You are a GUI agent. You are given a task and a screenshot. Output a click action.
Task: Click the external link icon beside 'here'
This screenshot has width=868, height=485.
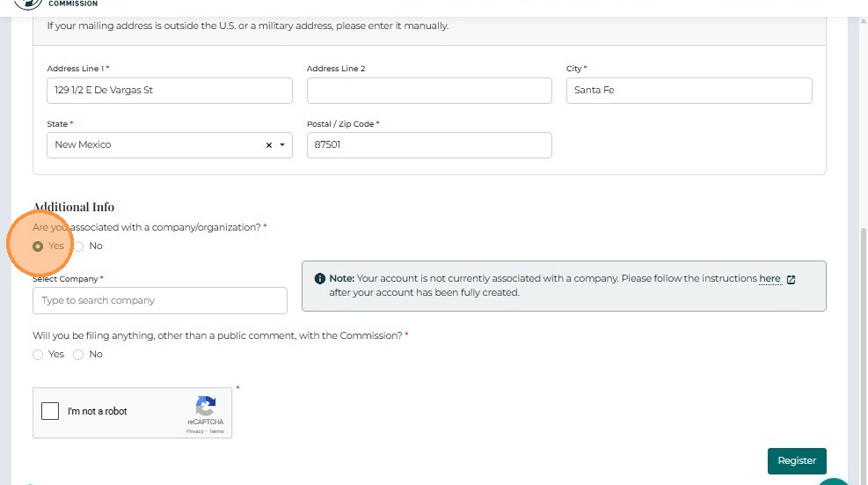(791, 279)
